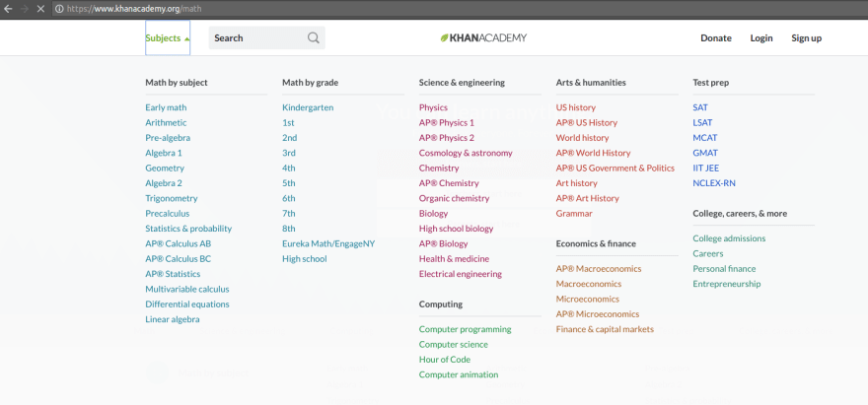Click the search magnifier icon
Screen dimensions: 868x405
(314, 38)
